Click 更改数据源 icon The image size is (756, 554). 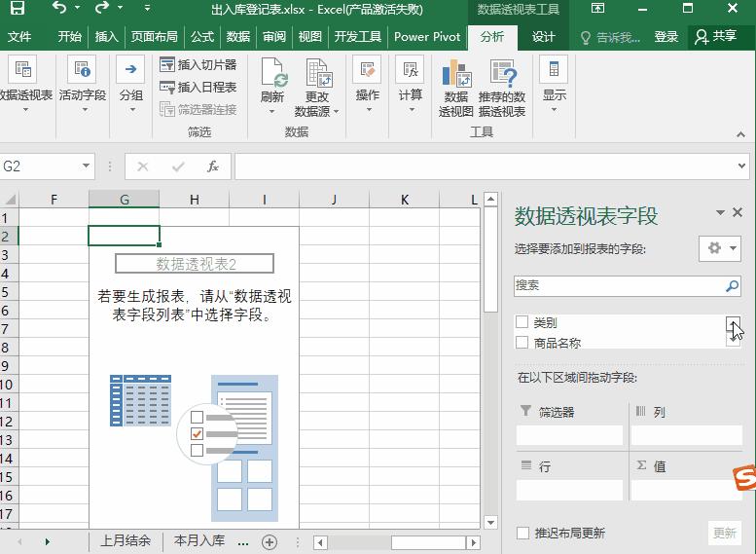coord(318,74)
